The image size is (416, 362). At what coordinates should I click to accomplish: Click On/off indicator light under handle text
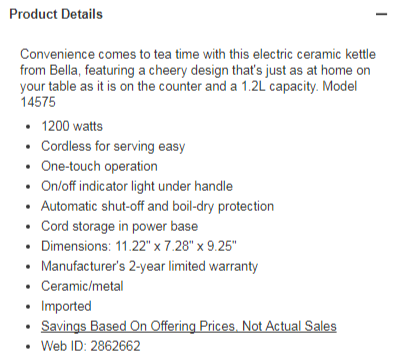[137, 186]
